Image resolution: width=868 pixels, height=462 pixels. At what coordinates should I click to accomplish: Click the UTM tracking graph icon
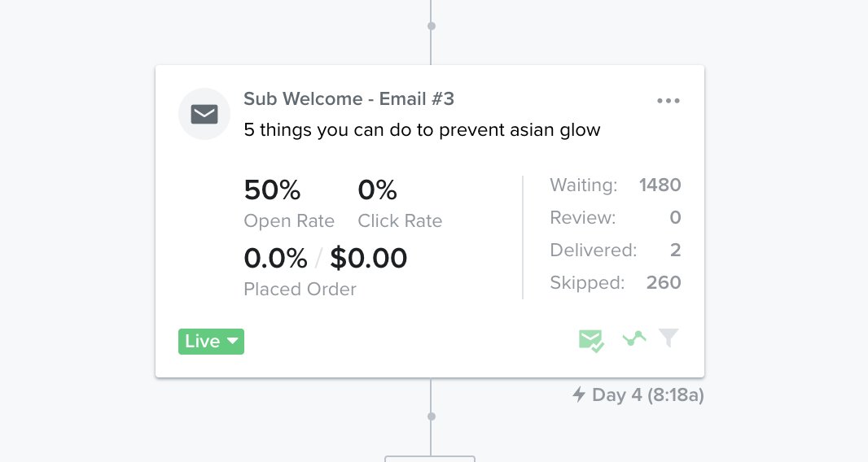coord(634,338)
